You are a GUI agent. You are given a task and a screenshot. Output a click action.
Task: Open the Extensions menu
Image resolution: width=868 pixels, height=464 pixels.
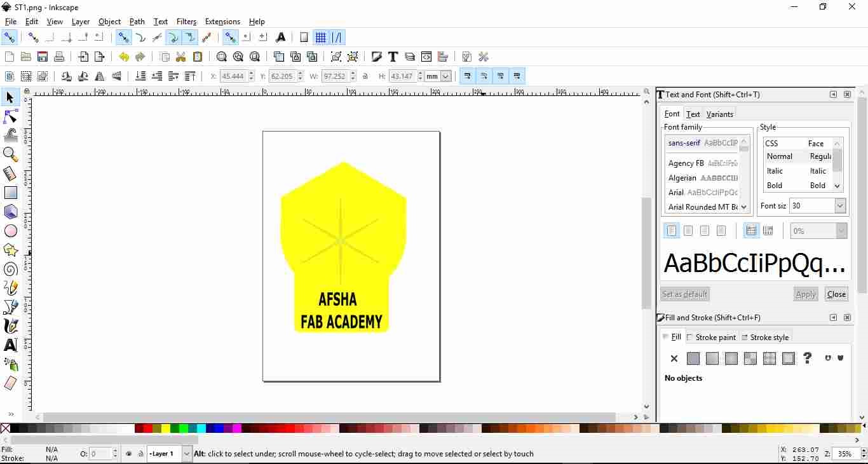[222, 22]
